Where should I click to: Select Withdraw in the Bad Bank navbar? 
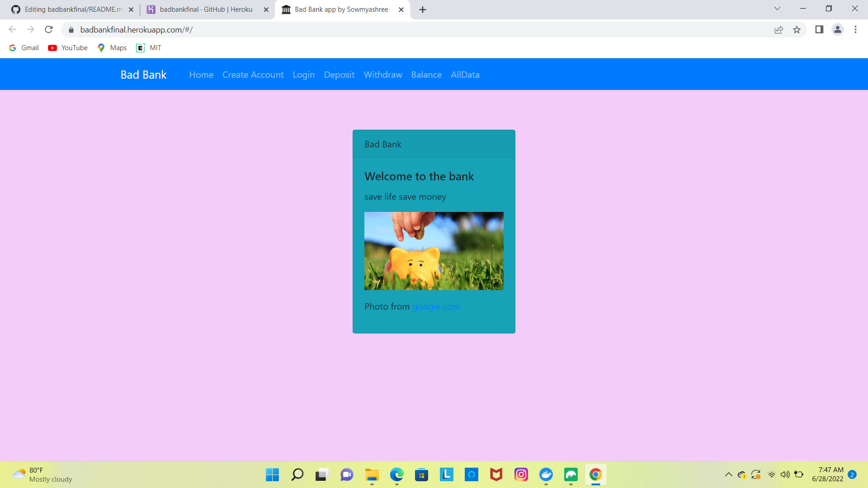click(382, 75)
